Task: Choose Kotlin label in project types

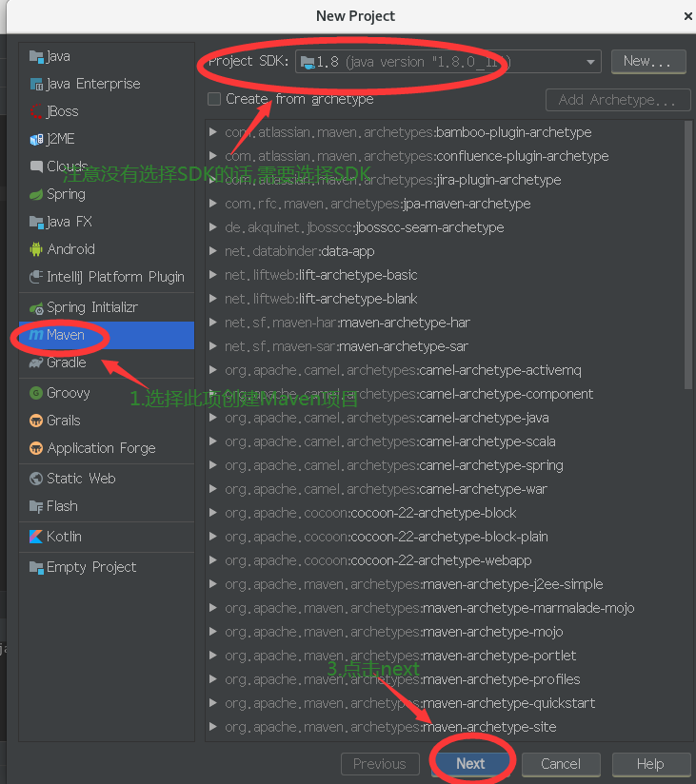Action: tap(64, 537)
